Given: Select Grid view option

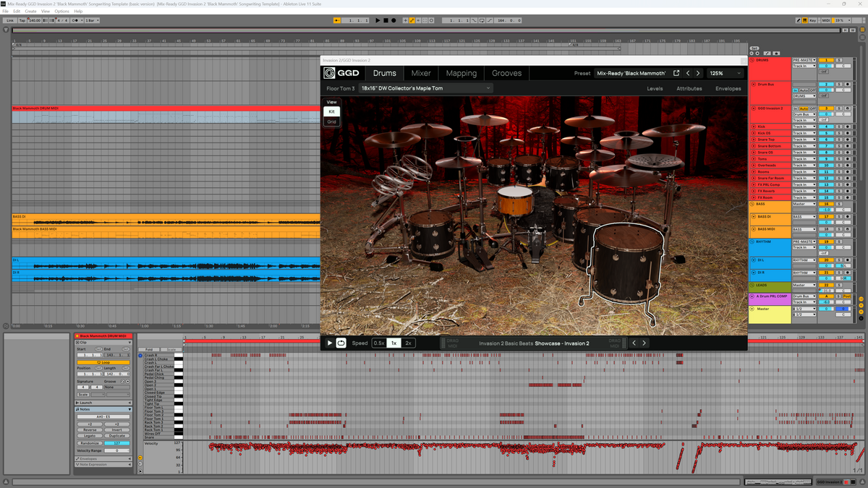Looking at the screenshot, I should pyautogui.click(x=332, y=121).
